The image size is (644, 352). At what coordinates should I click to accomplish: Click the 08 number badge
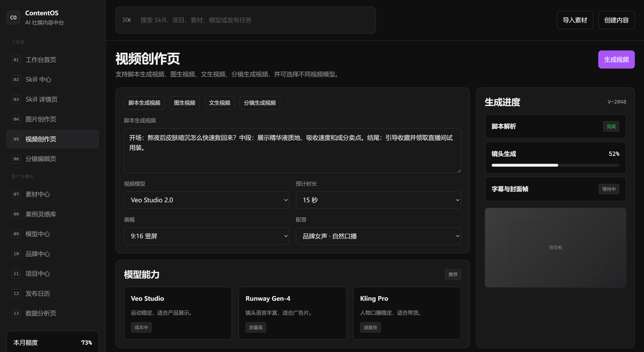[16, 214]
